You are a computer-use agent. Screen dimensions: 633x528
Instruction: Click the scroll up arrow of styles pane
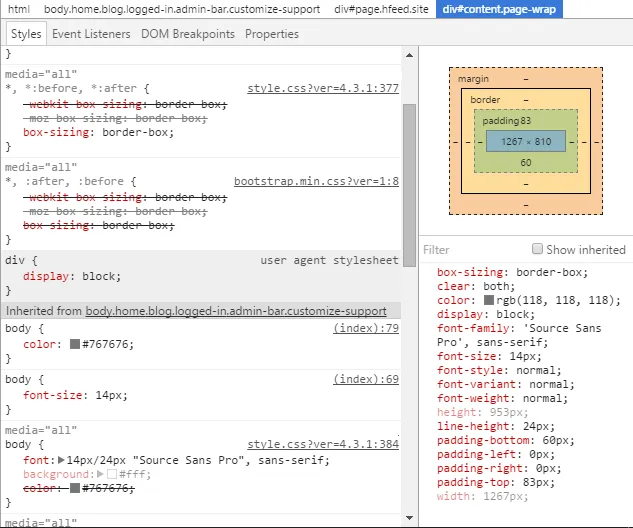coord(409,55)
